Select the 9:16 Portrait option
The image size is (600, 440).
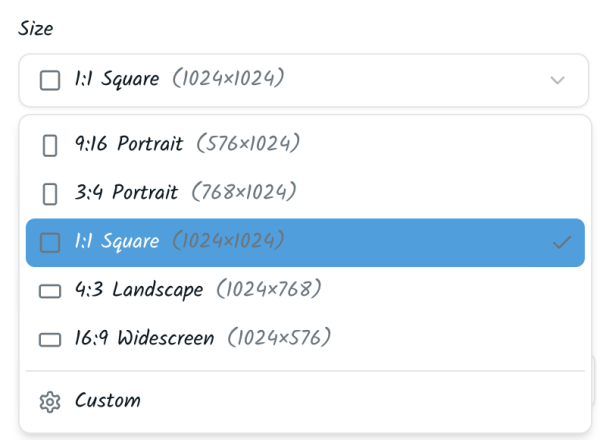coord(130,144)
